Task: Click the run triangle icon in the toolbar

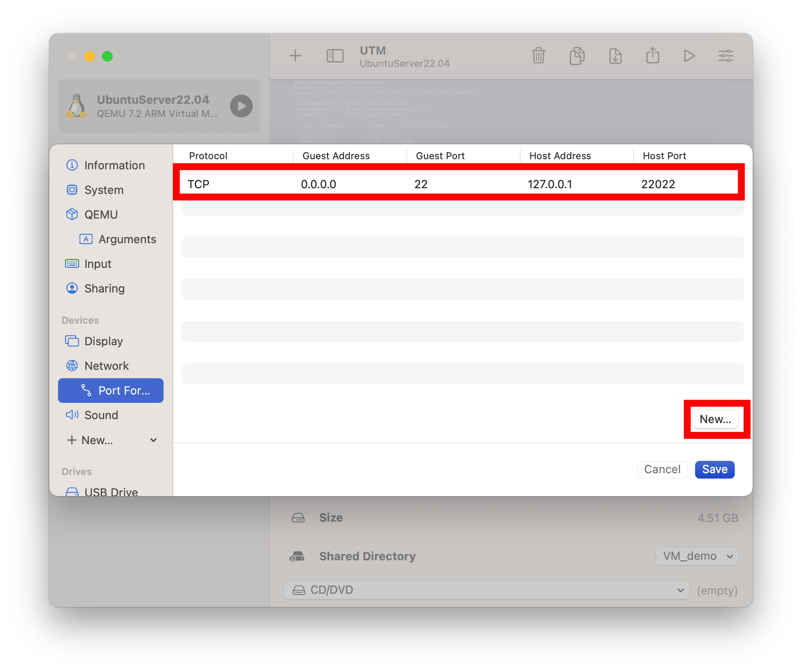Action: (x=689, y=56)
